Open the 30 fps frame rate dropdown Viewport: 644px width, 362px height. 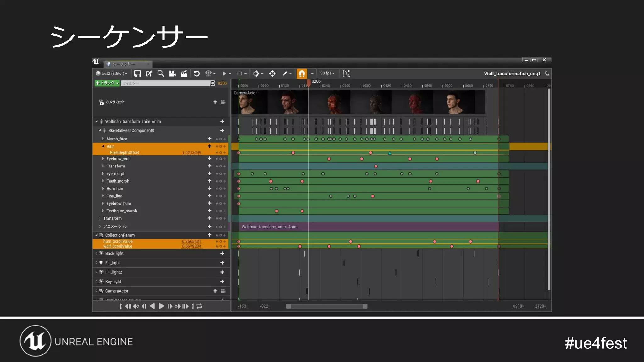[327, 73]
